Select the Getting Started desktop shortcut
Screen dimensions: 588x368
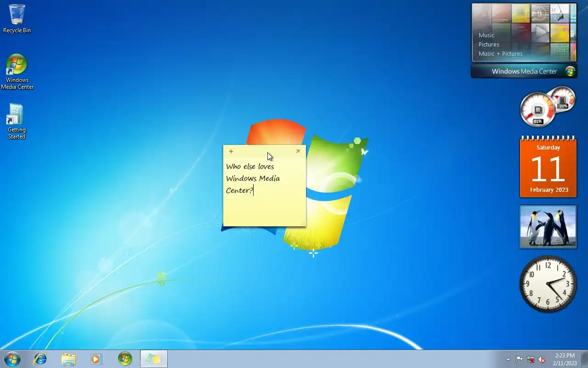(x=17, y=121)
